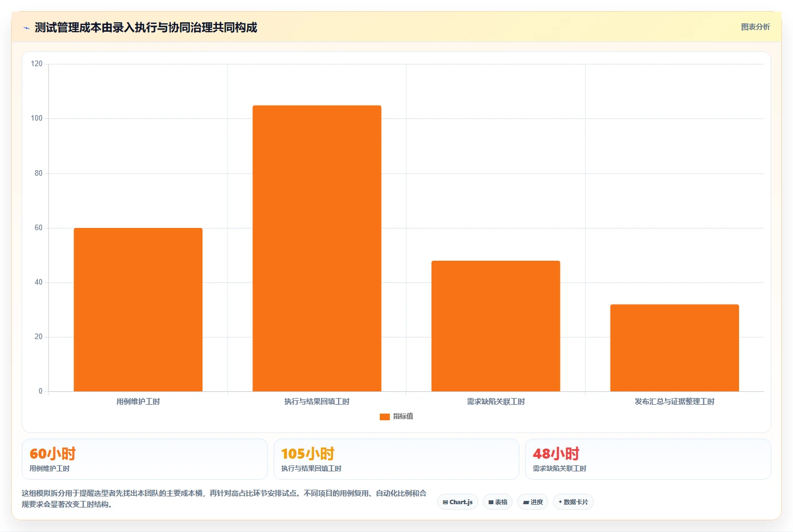This screenshot has width=793, height=532.
Task: Click the y-axis value 100
Action: coord(37,118)
